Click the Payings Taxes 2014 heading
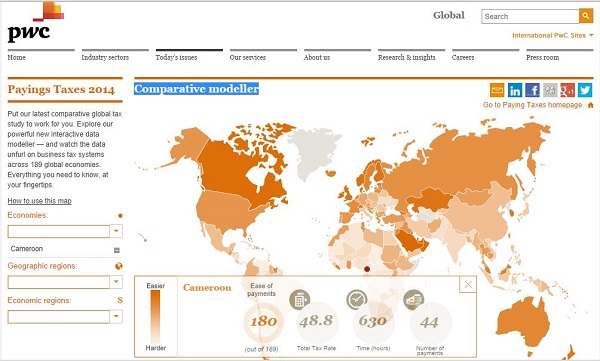 [61, 90]
